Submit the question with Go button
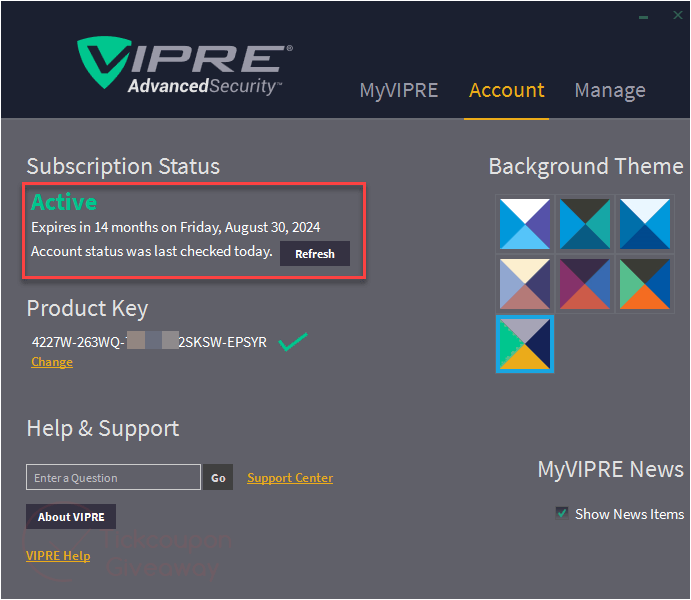The image size is (691, 600). tap(218, 478)
